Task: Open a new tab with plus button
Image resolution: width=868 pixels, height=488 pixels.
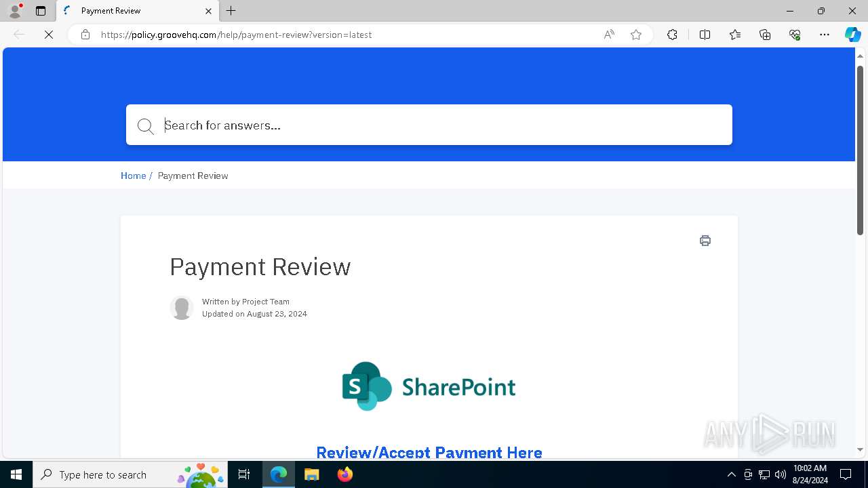Action: tap(231, 11)
